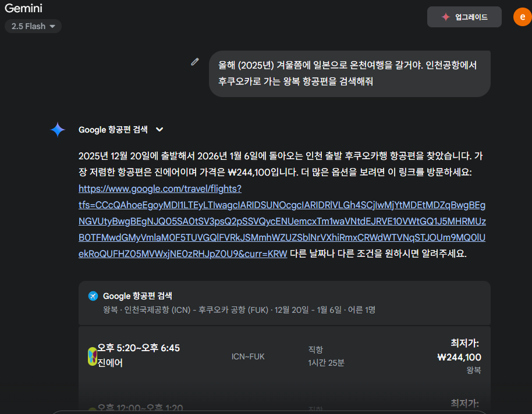This screenshot has width=532, height=414.
Task: Click the Gemini sparkle star icon
Action: (58, 130)
